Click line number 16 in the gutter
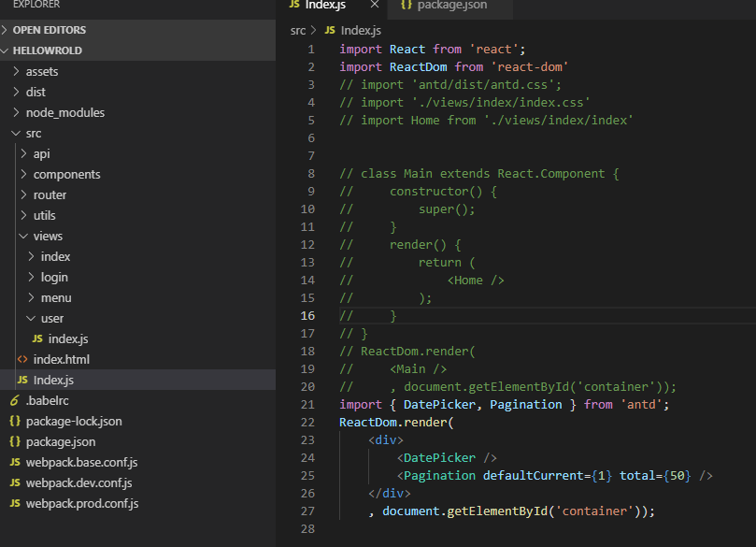The image size is (756, 547). [307, 315]
